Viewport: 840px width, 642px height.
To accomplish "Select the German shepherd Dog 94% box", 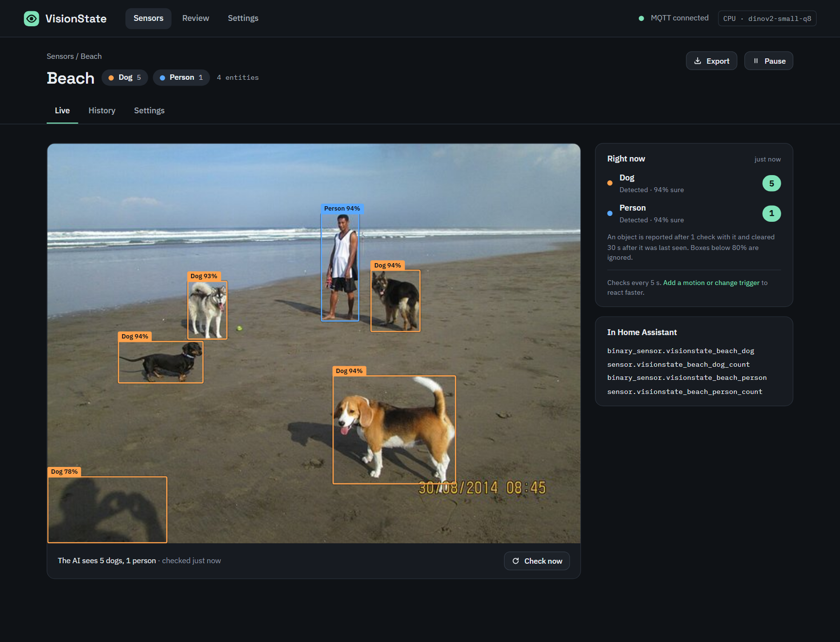I will click(x=396, y=301).
